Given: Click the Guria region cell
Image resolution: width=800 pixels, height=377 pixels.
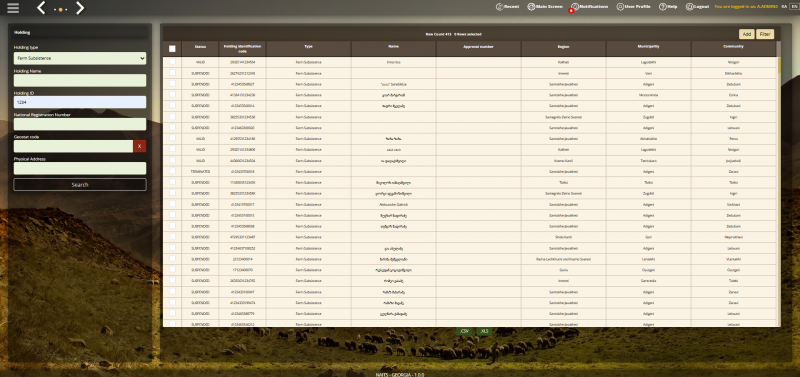Looking at the screenshot, I should (563, 270).
